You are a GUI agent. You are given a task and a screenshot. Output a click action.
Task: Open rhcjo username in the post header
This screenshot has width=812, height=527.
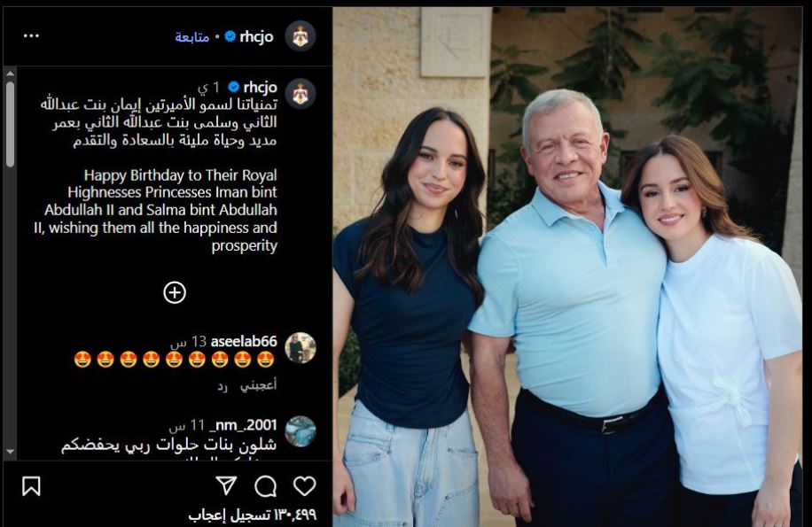[x=256, y=36]
